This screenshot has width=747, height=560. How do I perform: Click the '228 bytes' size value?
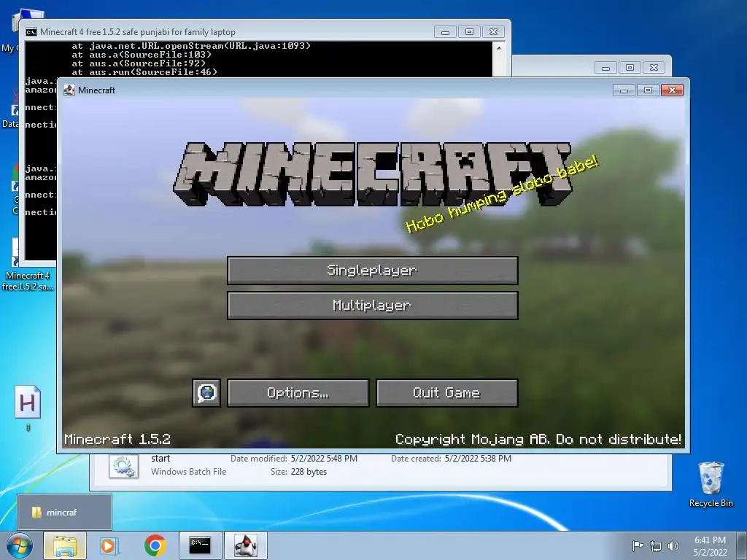(x=309, y=472)
